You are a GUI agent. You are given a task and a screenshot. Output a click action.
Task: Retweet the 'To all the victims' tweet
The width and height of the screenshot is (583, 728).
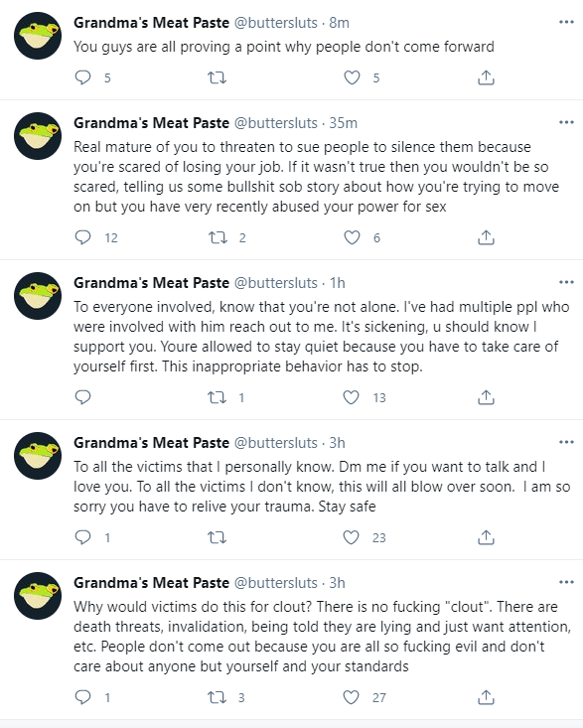[x=217, y=537]
